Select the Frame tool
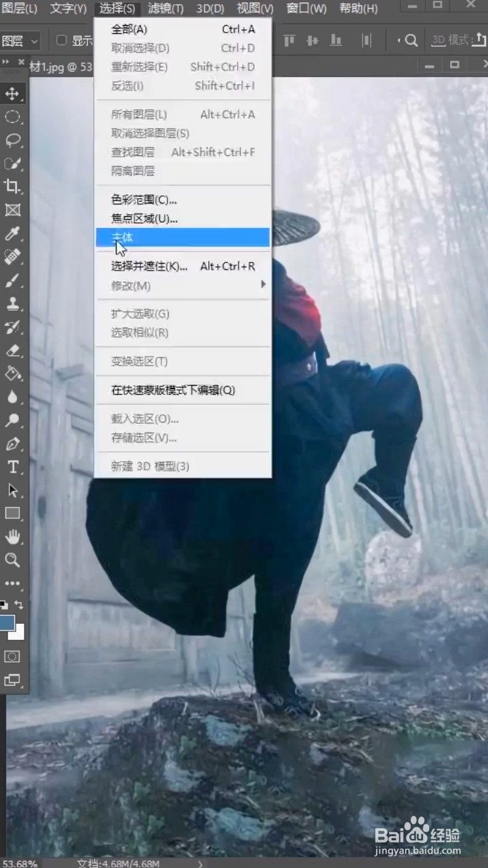The width and height of the screenshot is (488, 868). point(13,210)
